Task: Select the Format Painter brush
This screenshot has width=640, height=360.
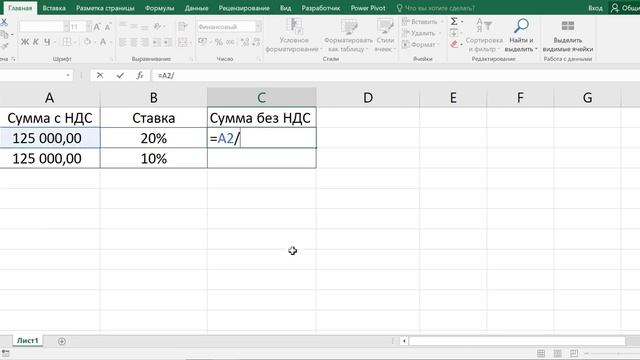Action: [4, 47]
